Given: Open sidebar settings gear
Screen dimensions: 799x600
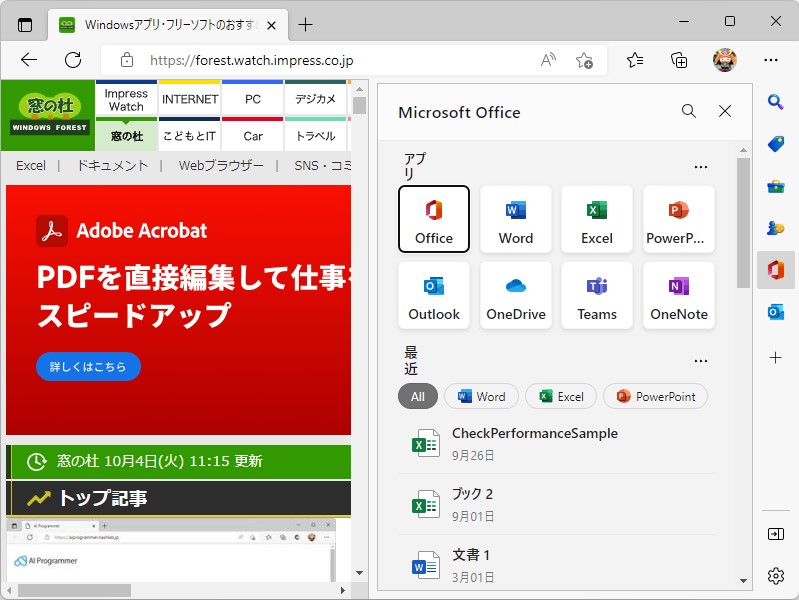Looking at the screenshot, I should (776, 576).
